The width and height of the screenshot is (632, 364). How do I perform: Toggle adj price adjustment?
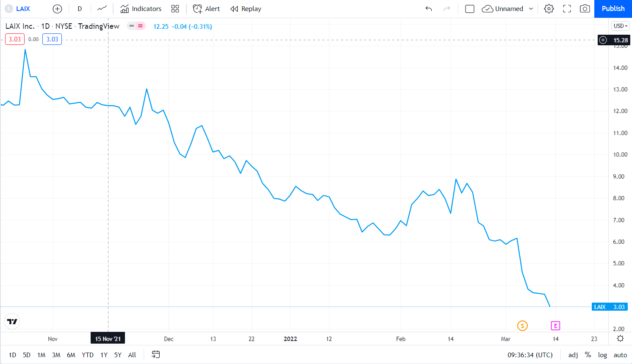pos(573,355)
